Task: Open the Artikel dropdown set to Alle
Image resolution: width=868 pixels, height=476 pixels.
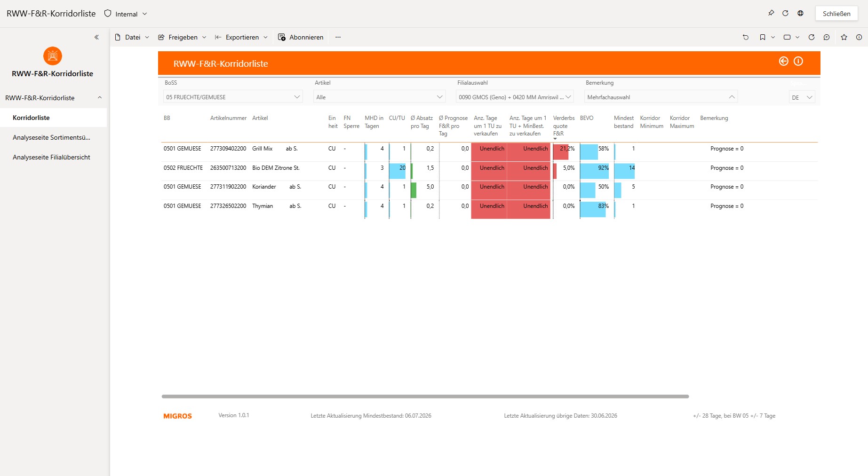Action: [x=379, y=97]
